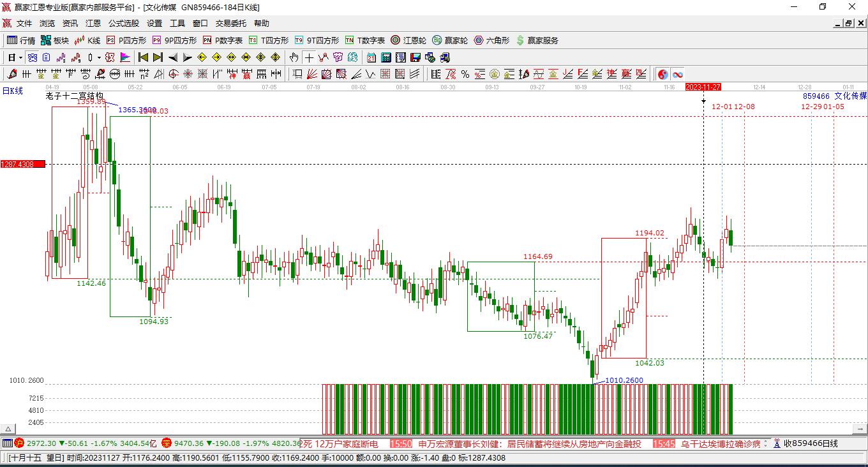The image size is (868, 467).
Task: Click the 2023-11-27 date marker
Action: [x=703, y=87]
